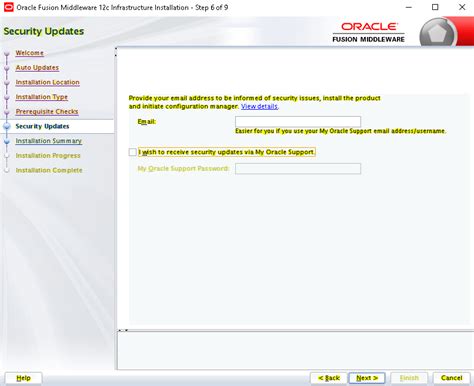Close the installer window
474x386 pixels.
pyautogui.click(x=462, y=7)
